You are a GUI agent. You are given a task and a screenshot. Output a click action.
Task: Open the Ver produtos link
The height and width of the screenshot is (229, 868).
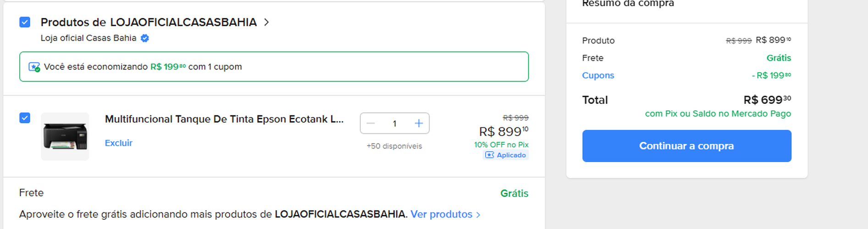[441, 214]
